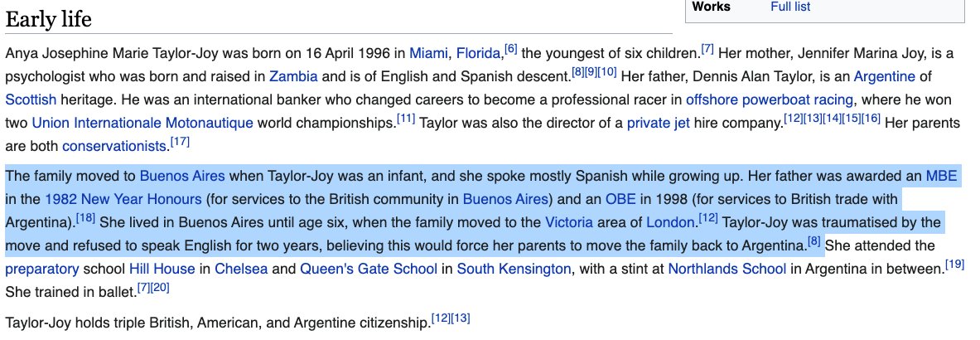Viewport: 980px width, 340px height.
Task: Open the Florida article link
Action: point(478,54)
